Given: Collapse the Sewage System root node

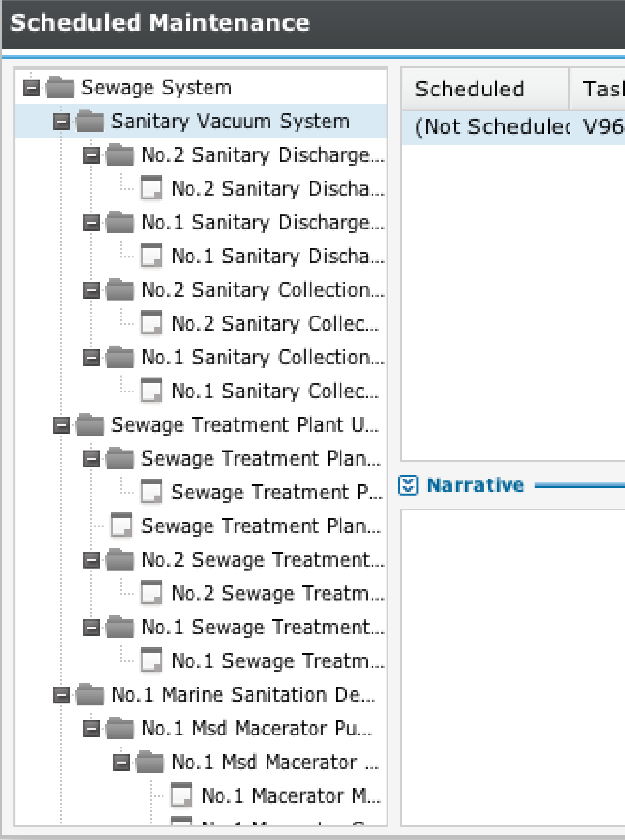Looking at the screenshot, I should 31,88.
